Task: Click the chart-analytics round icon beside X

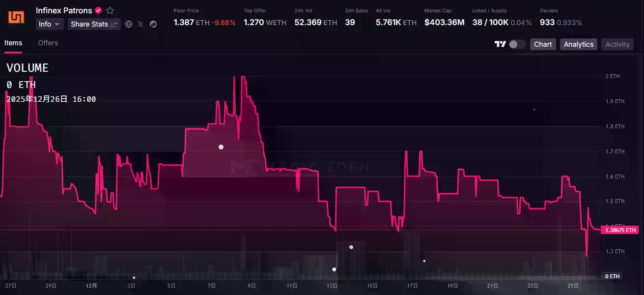Action: coord(153,24)
